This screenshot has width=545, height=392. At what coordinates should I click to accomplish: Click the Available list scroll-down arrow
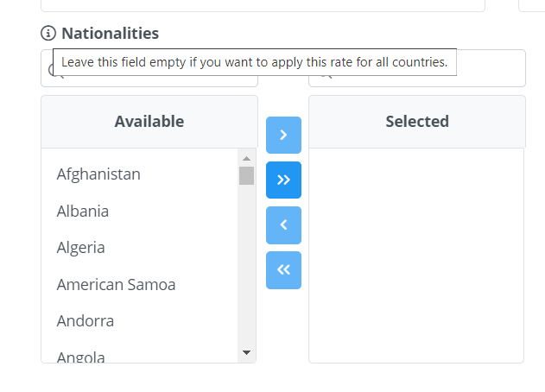(x=246, y=352)
